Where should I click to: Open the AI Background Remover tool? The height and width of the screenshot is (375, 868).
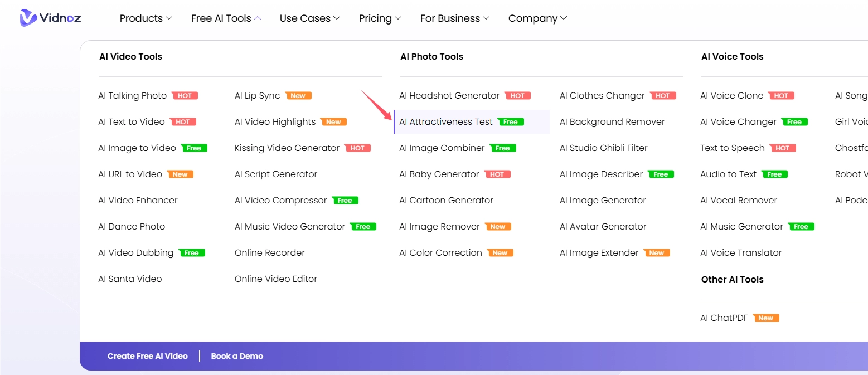click(612, 121)
